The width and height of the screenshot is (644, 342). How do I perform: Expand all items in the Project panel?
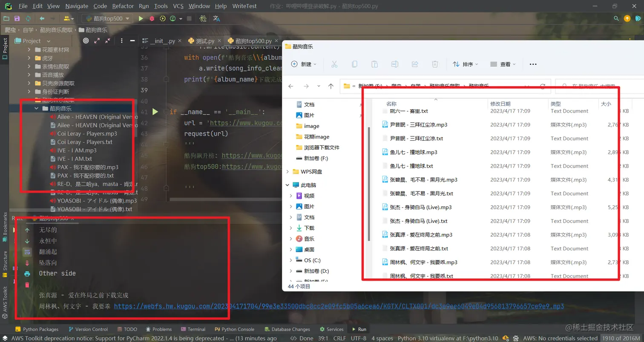[x=97, y=41]
